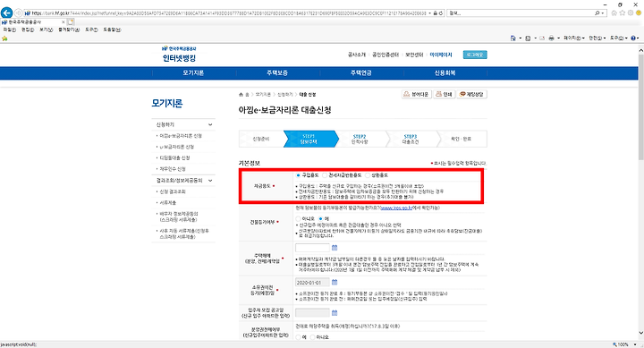Click the yellow smiley feedback icon
Screen dimensions: 644x348
point(639,13)
